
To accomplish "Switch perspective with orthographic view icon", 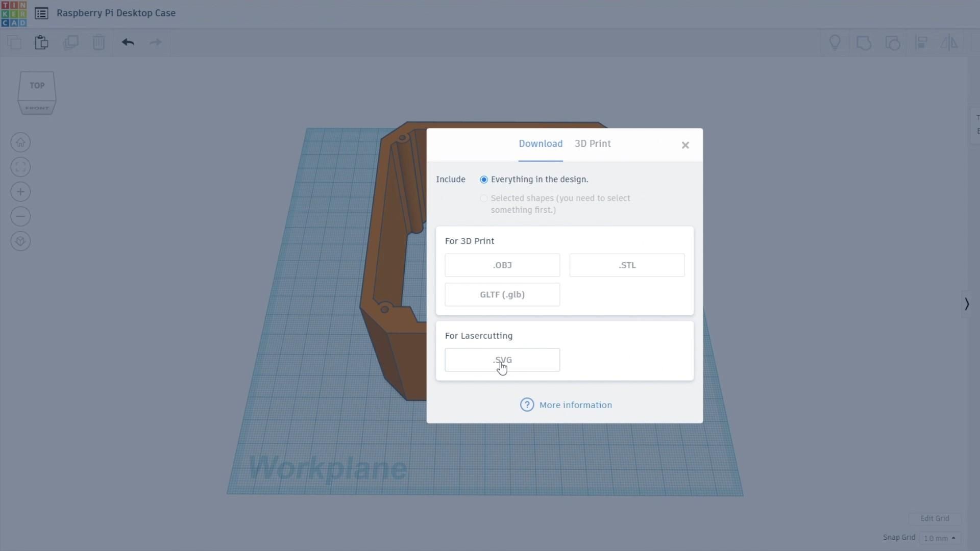I will pyautogui.click(x=20, y=241).
